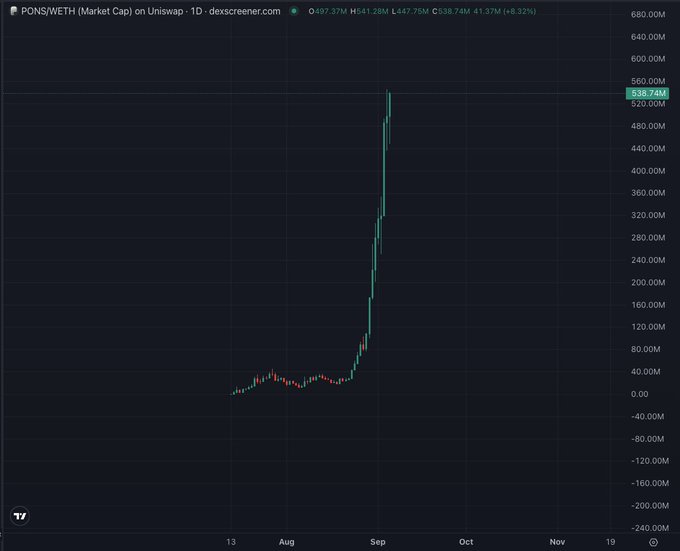The image size is (680, 551).
Task: Click the 0.00 price axis label
Action: (640, 394)
